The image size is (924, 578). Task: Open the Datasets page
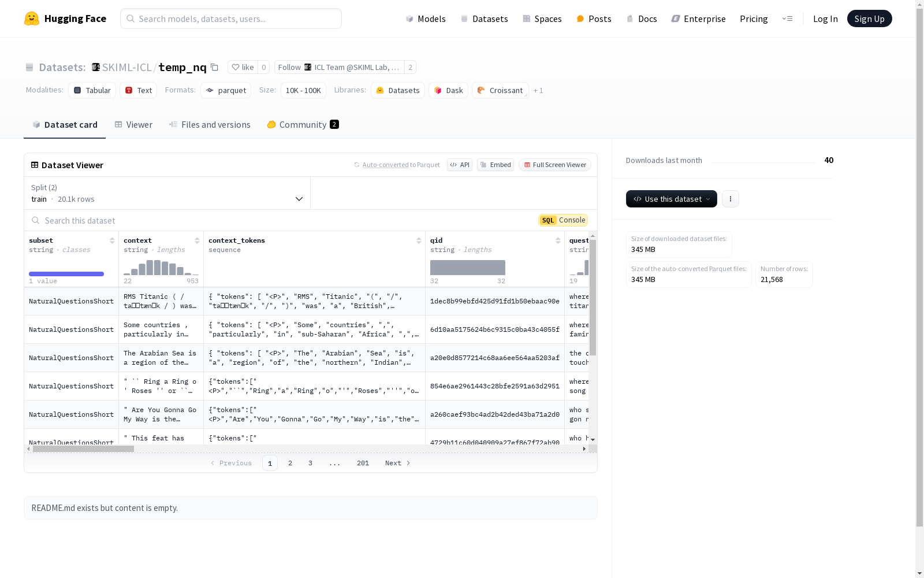[484, 18]
